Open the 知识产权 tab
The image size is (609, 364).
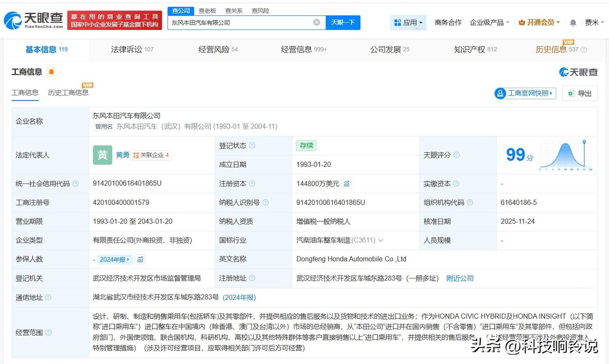[475, 49]
